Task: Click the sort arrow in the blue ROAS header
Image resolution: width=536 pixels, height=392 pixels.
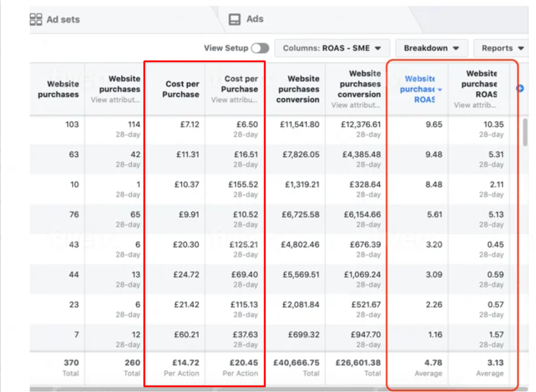Action: tap(439, 90)
